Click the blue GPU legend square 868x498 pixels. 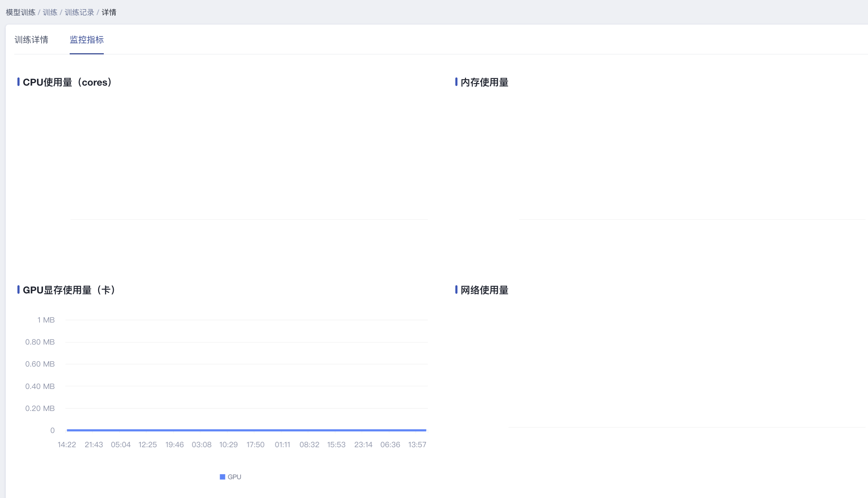[223, 477]
